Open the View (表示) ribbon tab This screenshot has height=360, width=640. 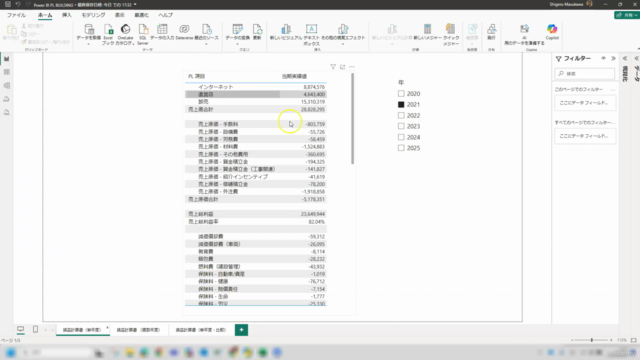(119, 15)
